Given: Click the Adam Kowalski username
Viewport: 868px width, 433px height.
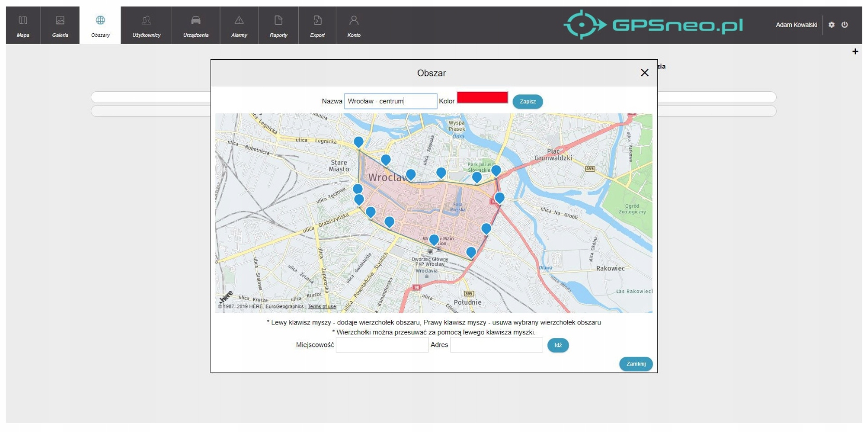Looking at the screenshot, I should (x=796, y=24).
